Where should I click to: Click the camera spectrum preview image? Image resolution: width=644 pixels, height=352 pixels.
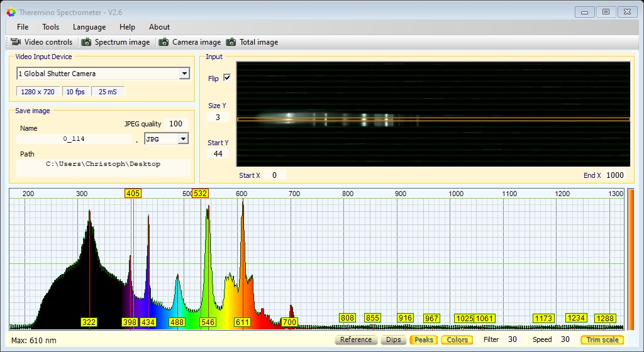(433, 114)
